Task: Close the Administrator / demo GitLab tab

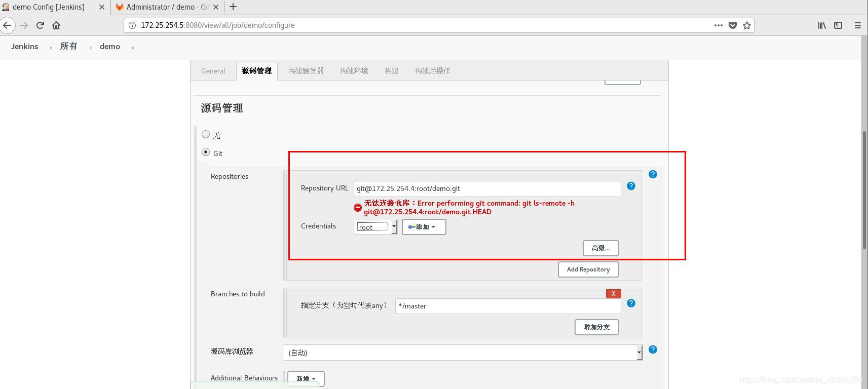Action: click(x=216, y=7)
